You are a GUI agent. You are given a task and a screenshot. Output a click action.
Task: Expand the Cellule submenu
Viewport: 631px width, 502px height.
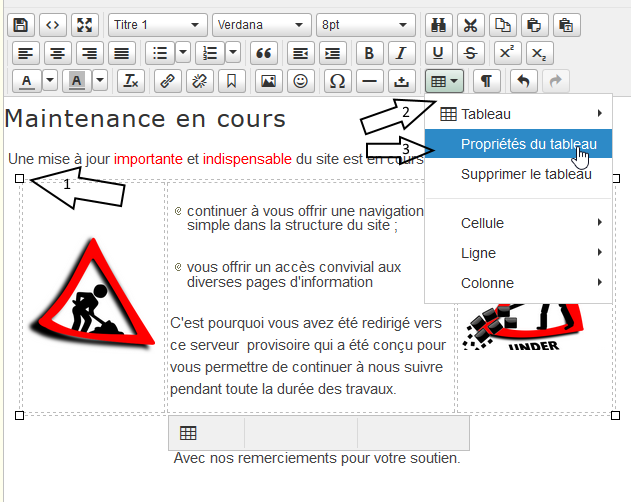pyautogui.click(x=519, y=223)
